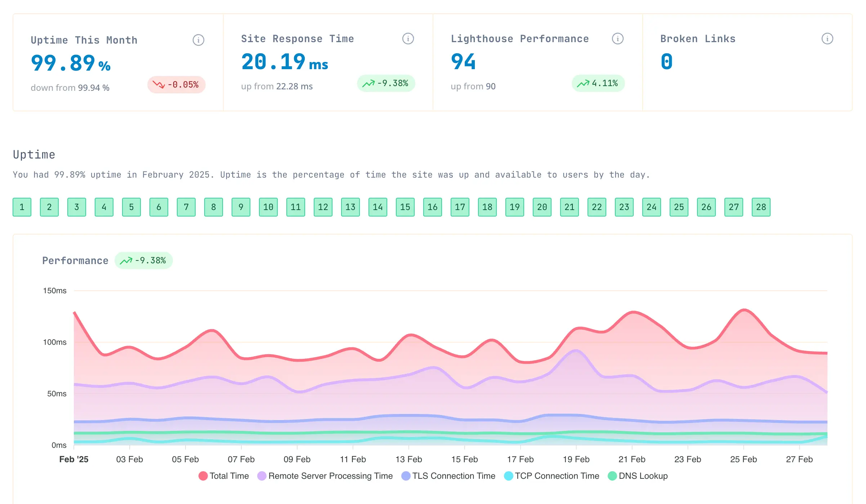Select uptime day 22 box

coord(597,207)
